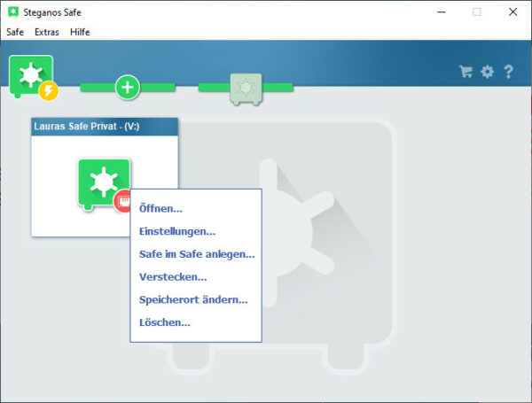
Task: Click the faded safe icon in the toolbar
Action: pyautogui.click(x=245, y=87)
